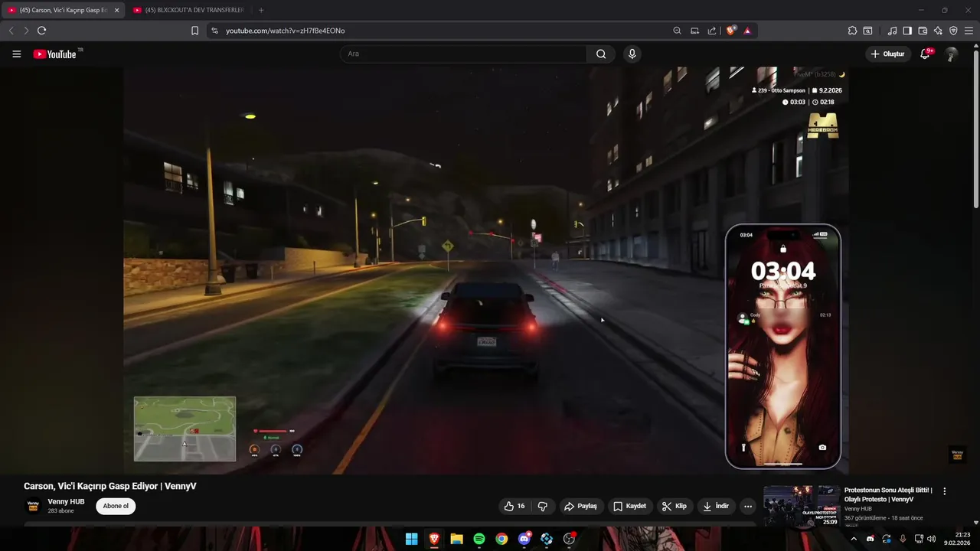Click the Oluştur create button
Screen dimensions: 980x551
pyautogui.click(x=887, y=54)
